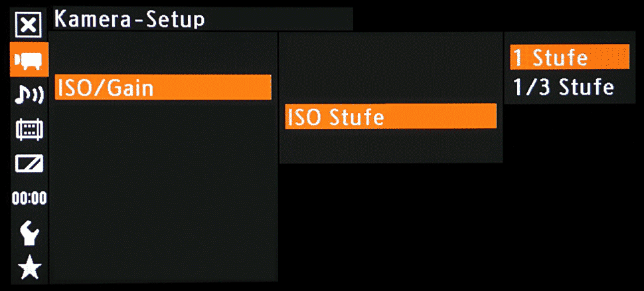Open the wrench system setup icon

[x=27, y=233]
